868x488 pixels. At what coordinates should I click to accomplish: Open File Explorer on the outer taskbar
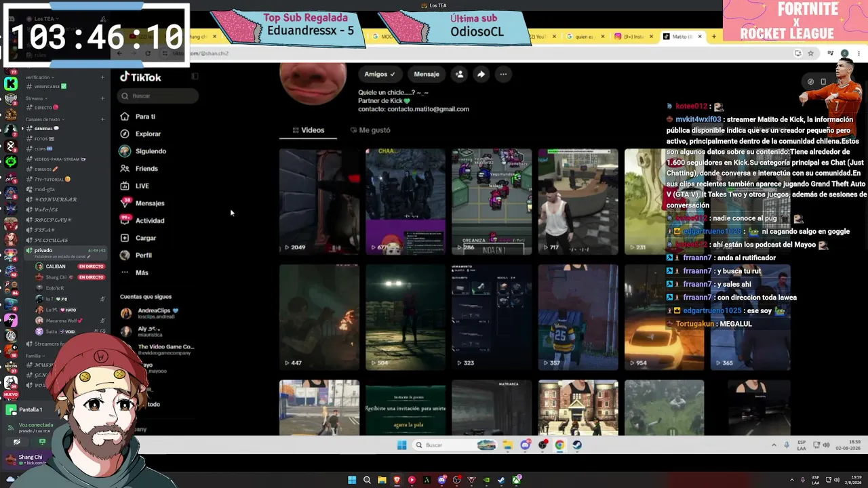(382, 480)
